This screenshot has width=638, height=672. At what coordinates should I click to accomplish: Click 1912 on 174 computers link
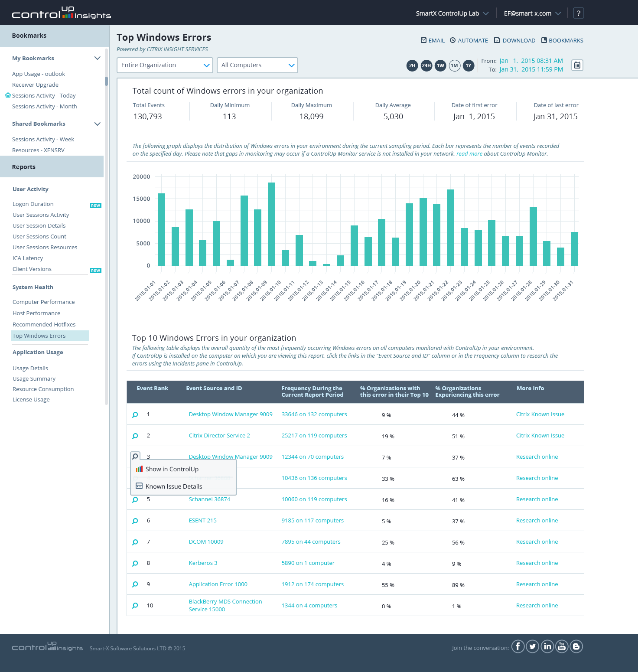[x=312, y=584]
